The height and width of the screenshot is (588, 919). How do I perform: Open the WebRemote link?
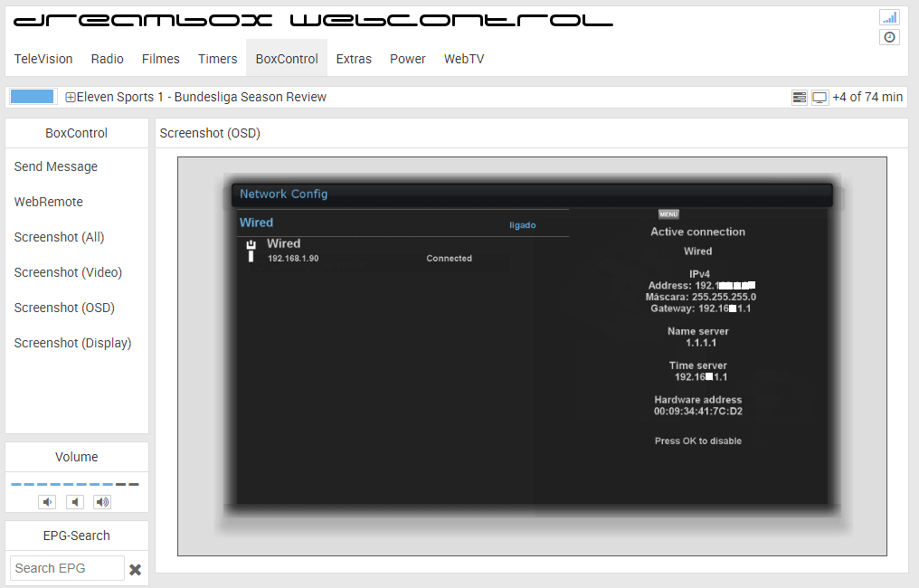(49, 202)
